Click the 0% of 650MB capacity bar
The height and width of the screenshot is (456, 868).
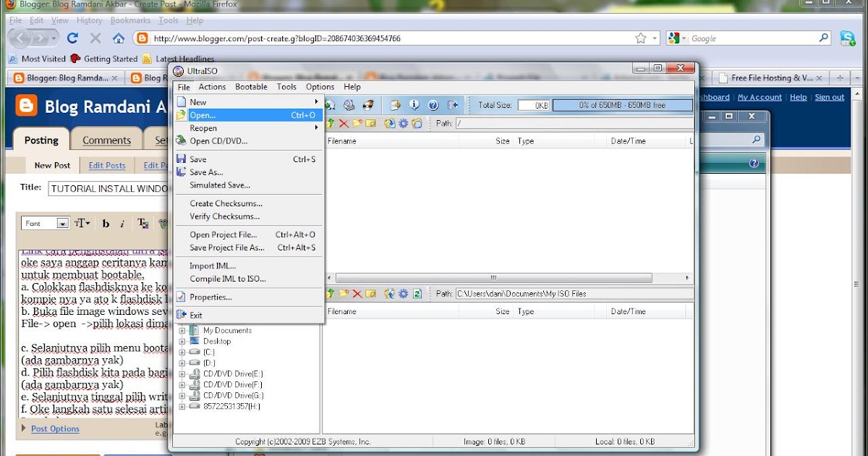point(622,106)
